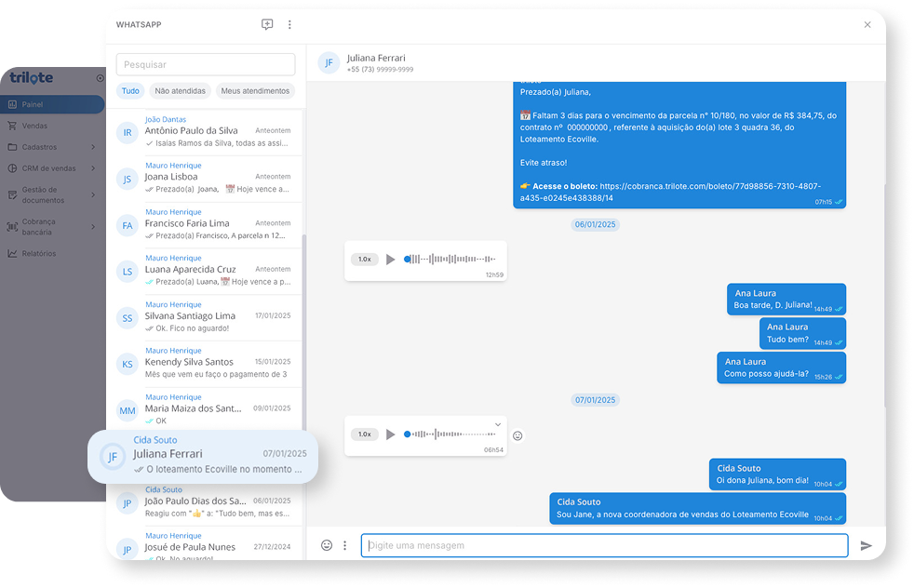The width and height of the screenshot is (914, 588).
Task: Click the Digite uma mensagem input field
Action: 604,545
